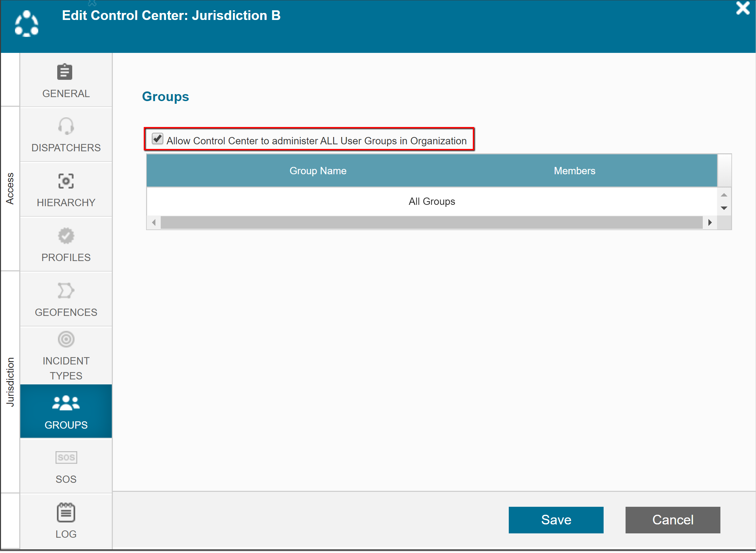Sort by Group Name column header
Viewport: 756px width, 553px height.
(317, 171)
